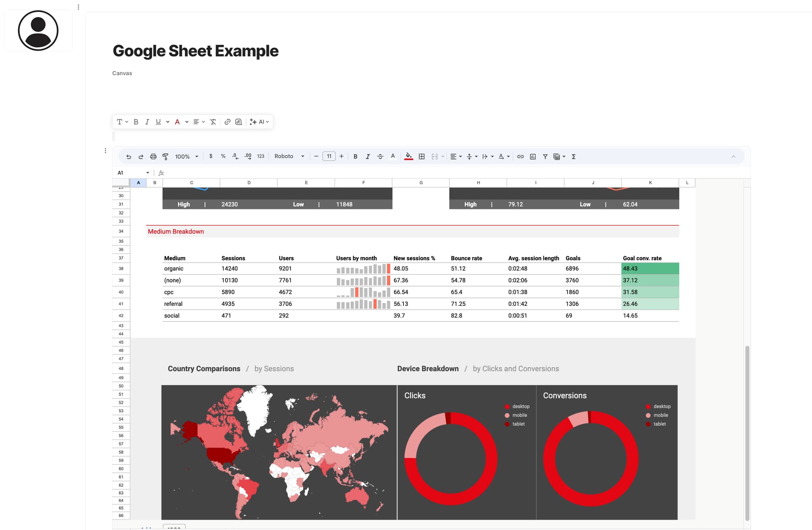
Task: Click the font size input field
Action: 329,157
